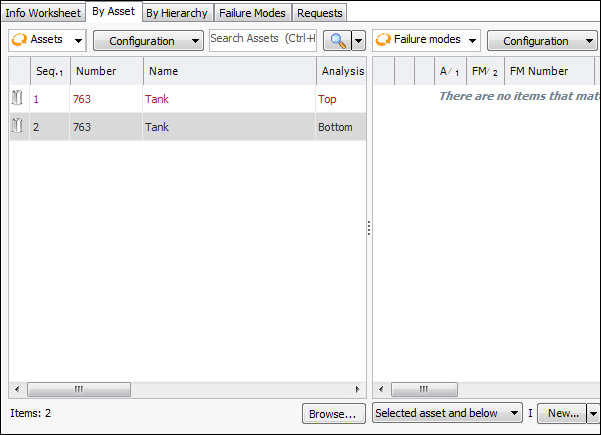Click the Failure modes refresh icon
The image size is (601, 435).
click(x=383, y=39)
